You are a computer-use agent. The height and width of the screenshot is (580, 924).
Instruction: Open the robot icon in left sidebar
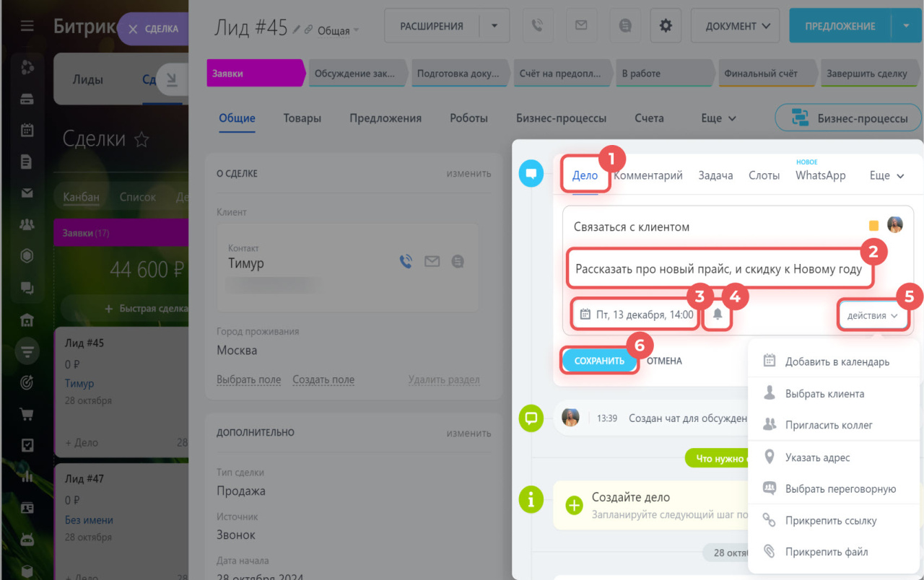(x=27, y=540)
